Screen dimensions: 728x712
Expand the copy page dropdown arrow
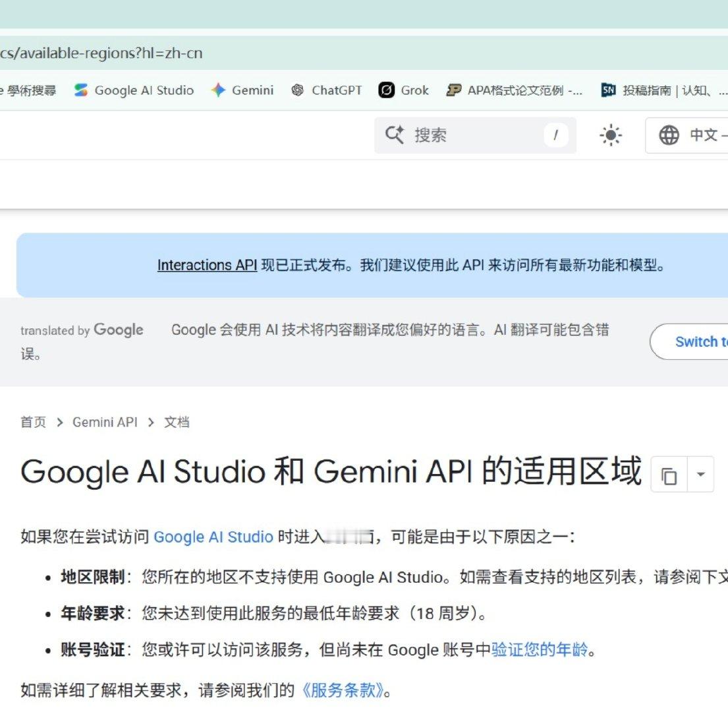click(700, 475)
